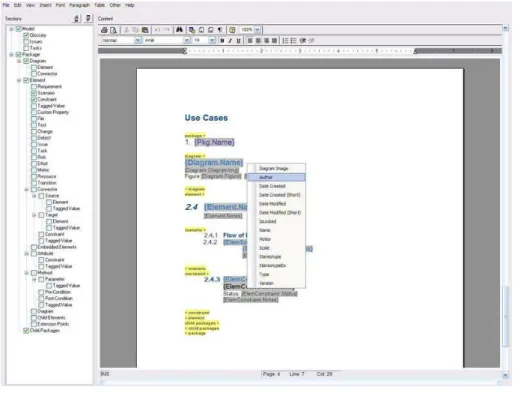Toggle Italic formatting button
This screenshot has width=515, height=393.
230,41
